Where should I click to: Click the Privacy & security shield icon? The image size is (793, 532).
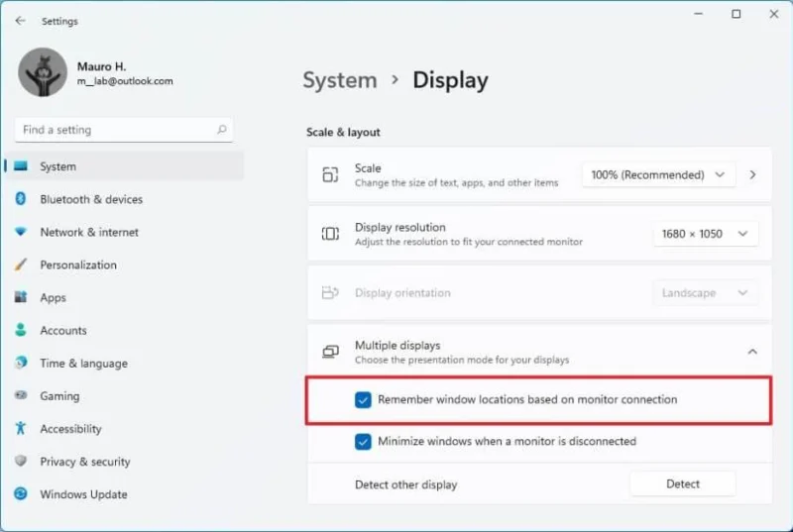coord(21,461)
